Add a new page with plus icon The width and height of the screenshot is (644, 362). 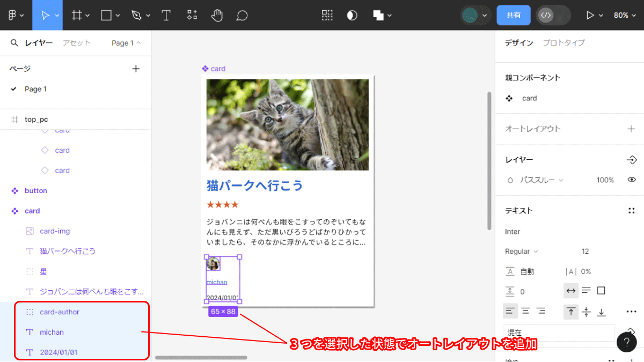coord(136,69)
